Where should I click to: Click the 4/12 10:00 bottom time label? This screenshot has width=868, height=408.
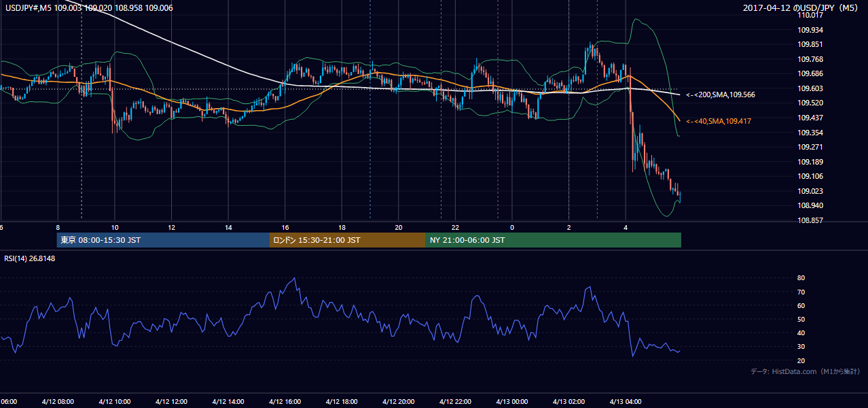(x=114, y=402)
